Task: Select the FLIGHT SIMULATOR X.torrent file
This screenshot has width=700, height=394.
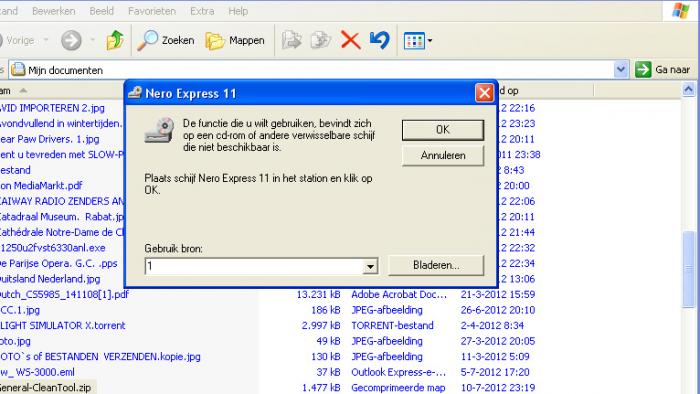Action: pyautogui.click(x=62, y=325)
